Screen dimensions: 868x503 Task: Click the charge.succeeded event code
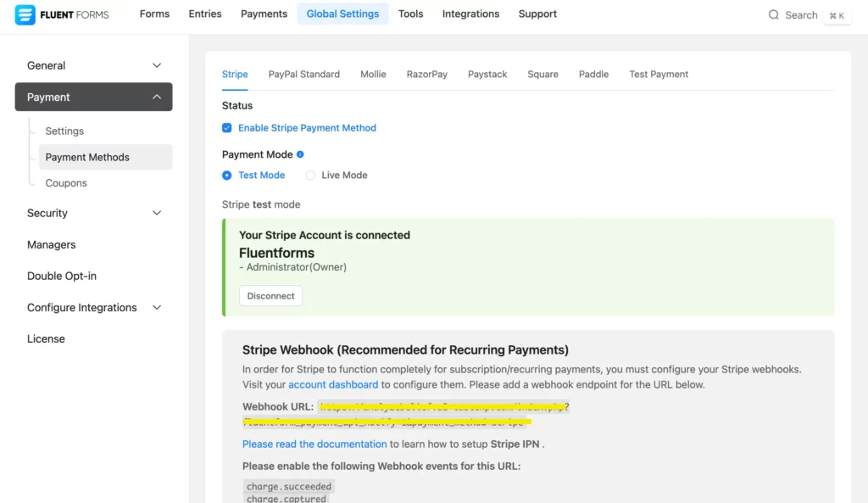(288, 486)
